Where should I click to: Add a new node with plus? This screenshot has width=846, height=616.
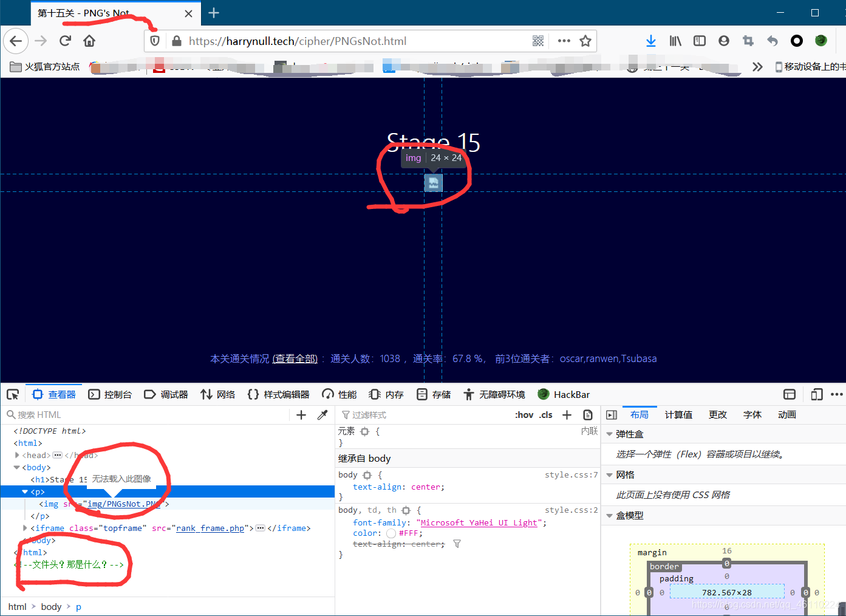point(301,415)
